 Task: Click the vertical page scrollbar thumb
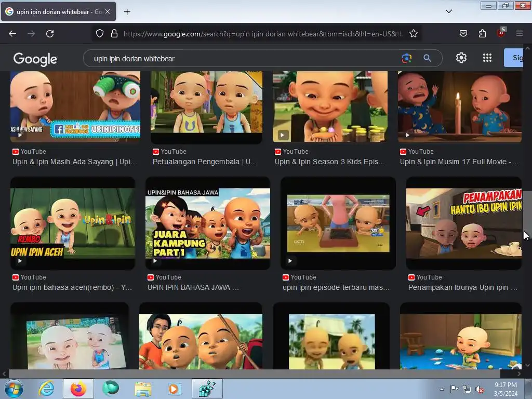point(527,212)
